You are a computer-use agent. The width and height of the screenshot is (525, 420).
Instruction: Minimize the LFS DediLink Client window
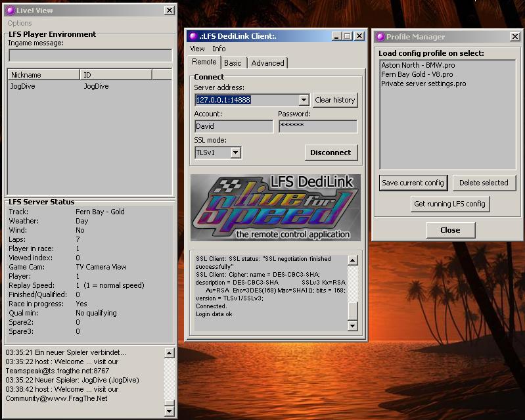(336, 36)
